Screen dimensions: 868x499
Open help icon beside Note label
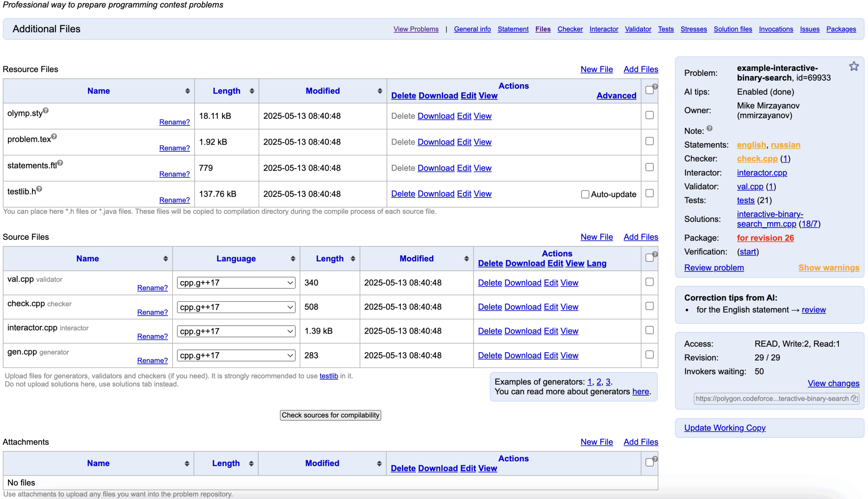[709, 128]
